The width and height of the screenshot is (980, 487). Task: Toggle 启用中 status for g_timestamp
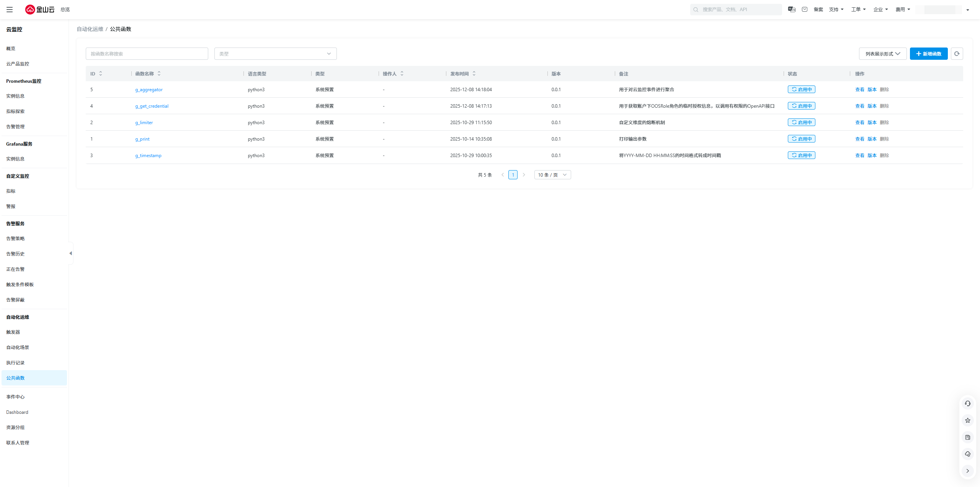pos(801,155)
